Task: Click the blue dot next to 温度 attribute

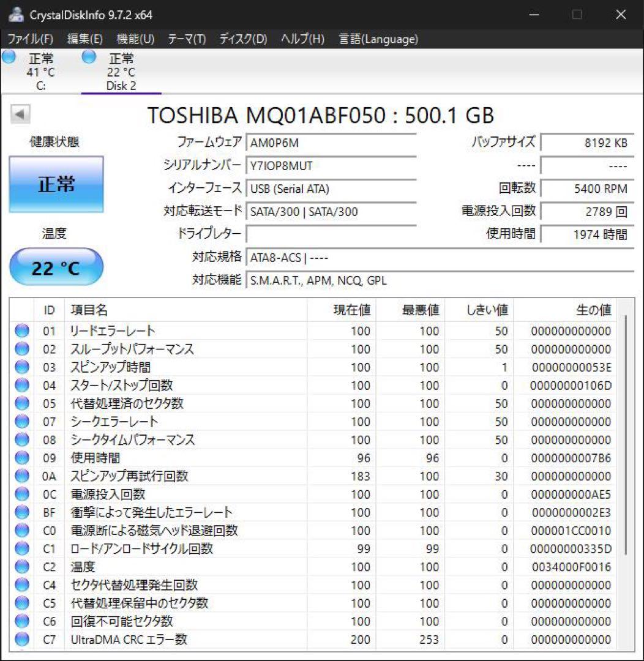Action: [21, 567]
